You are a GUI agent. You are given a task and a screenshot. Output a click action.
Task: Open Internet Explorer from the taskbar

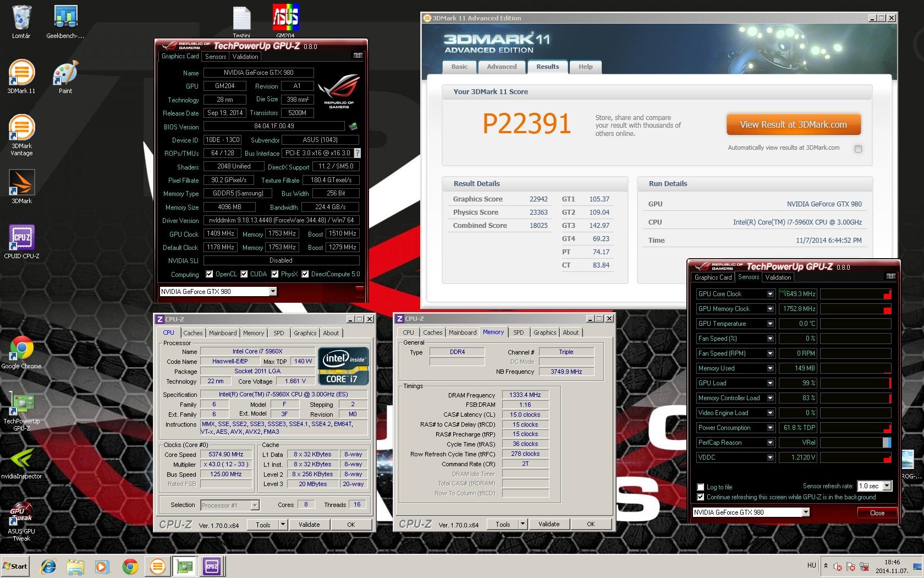coord(48,566)
